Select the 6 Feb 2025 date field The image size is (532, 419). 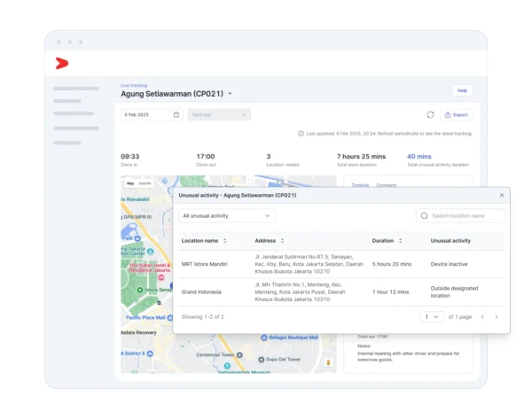pos(152,114)
